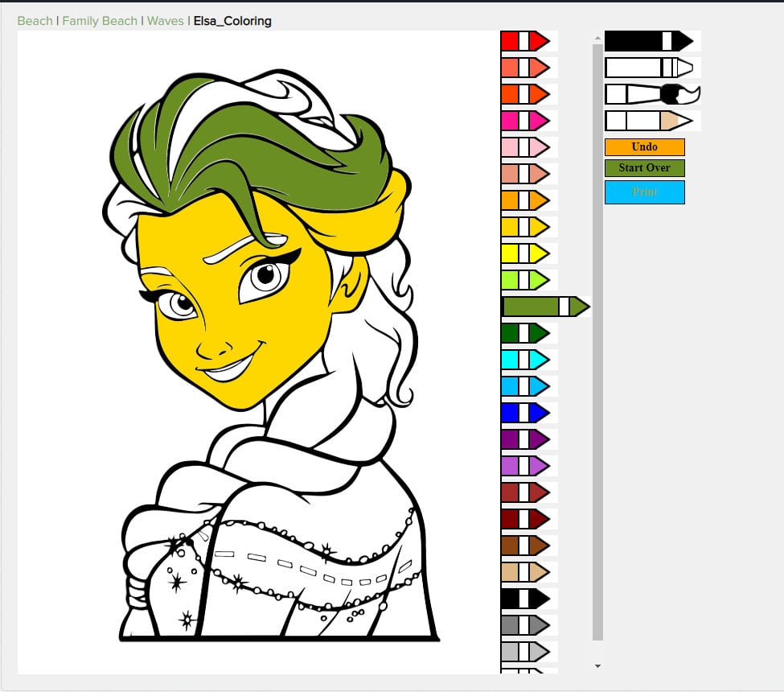Select the gold crayon
Image resolution: width=784 pixels, height=692 pixels.
[x=526, y=227]
